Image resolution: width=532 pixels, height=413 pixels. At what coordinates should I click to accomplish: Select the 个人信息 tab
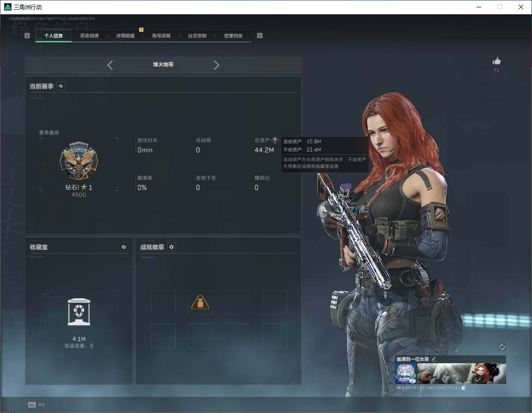(53, 35)
